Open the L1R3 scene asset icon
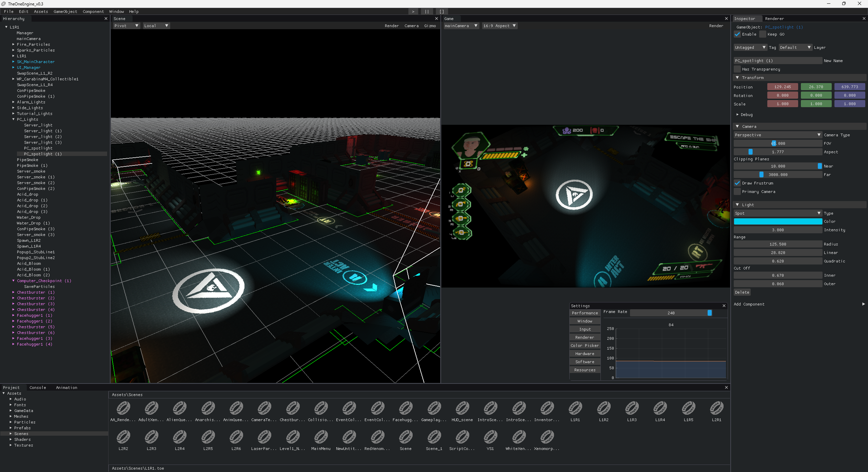 click(x=632, y=408)
